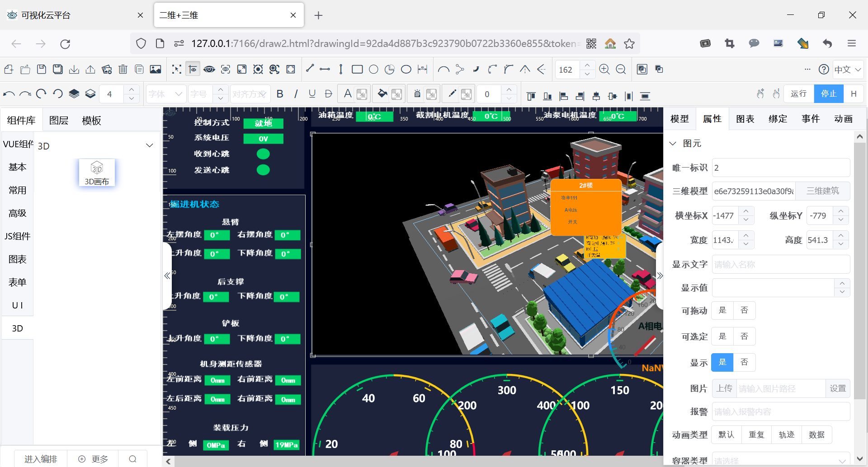Viewport: 868px width, 467px height.
Task: Click the align top icon
Action: [531, 96]
